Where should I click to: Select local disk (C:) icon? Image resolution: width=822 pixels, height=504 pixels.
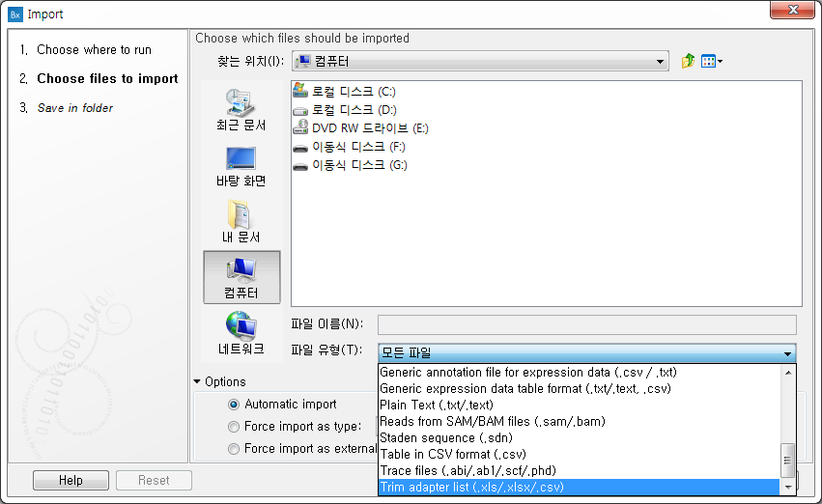(300, 91)
